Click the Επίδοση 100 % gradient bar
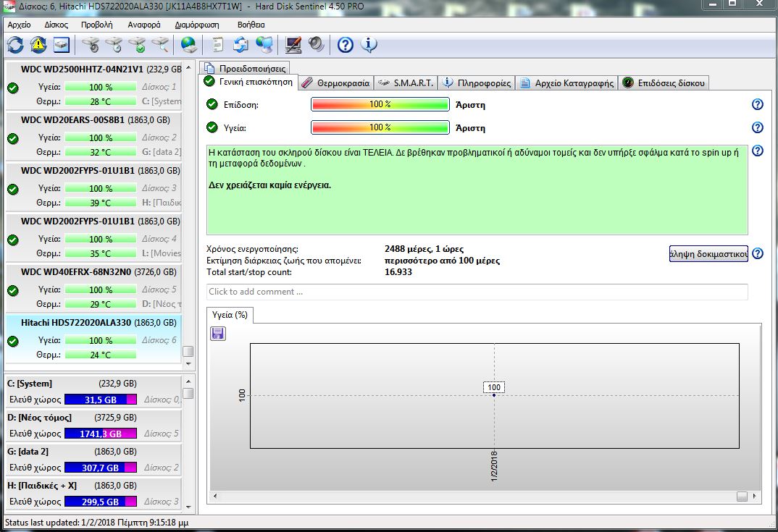Screen dimensions: 778x532 pos(380,105)
